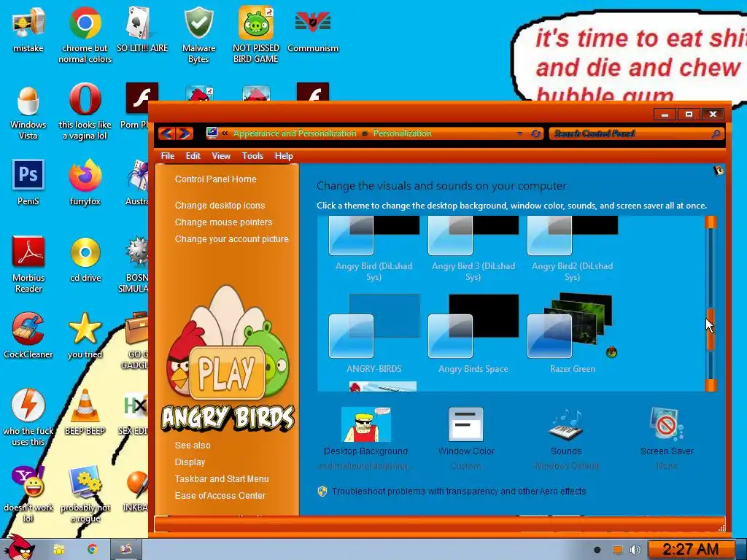The image size is (747, 560).
Task: Open the furryfox Firefox icon
Action: [85, 183]
